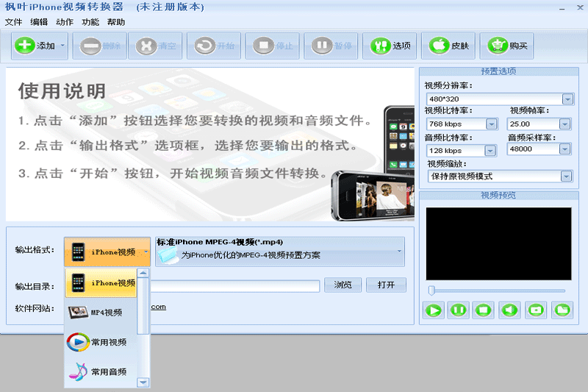Image resolution: width=588 pixels, height=392 pixels.
Task: Click the preview open folder icon
Action: coord(562,310)
